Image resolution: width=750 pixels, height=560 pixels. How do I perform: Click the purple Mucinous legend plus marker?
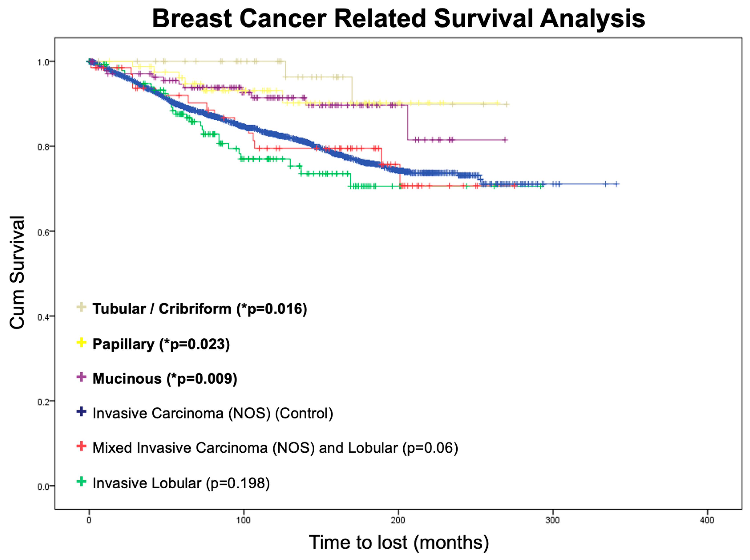point(81,377)
